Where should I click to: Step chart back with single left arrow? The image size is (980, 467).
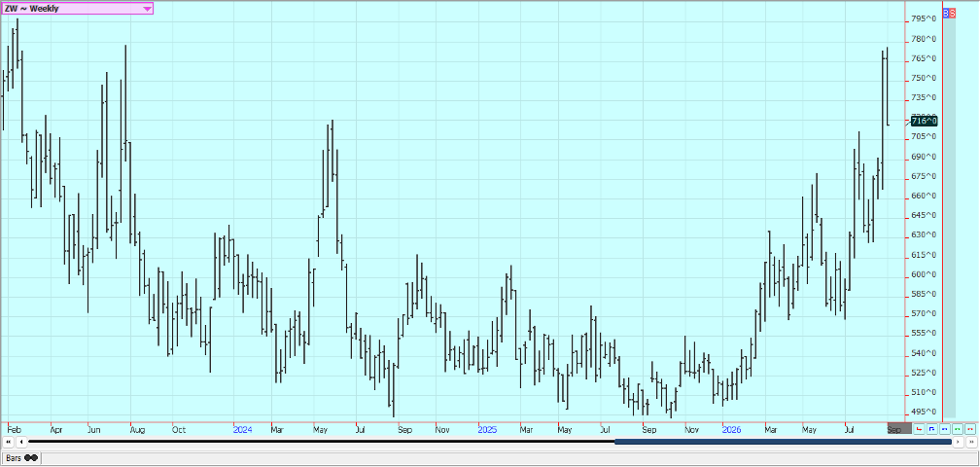pyautogui.click(x=21, y=442)
